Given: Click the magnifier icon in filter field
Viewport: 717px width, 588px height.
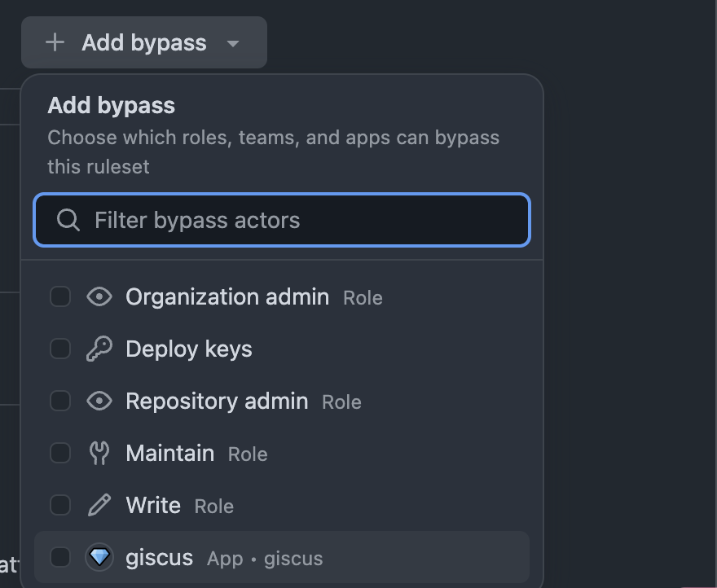Looking at the screenshot, I should (x=68, y=220).
